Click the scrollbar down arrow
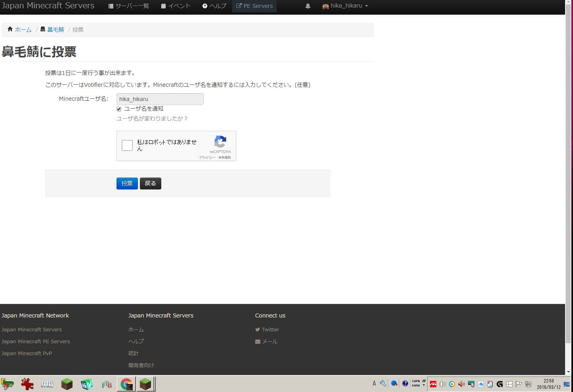 tap(569, 372)
